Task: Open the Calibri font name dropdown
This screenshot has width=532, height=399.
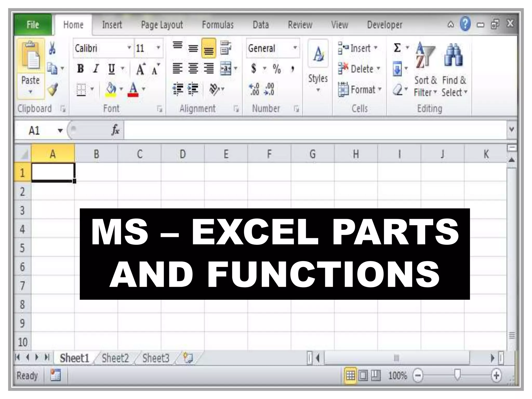Action: click(x=129, y=48)
